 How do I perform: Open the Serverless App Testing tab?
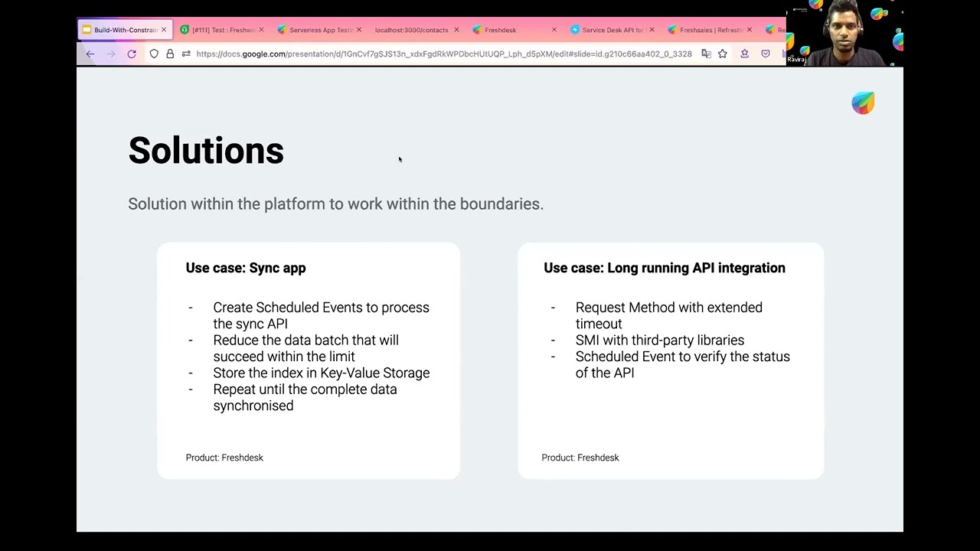pyautogui.click(x=320, y=30)
